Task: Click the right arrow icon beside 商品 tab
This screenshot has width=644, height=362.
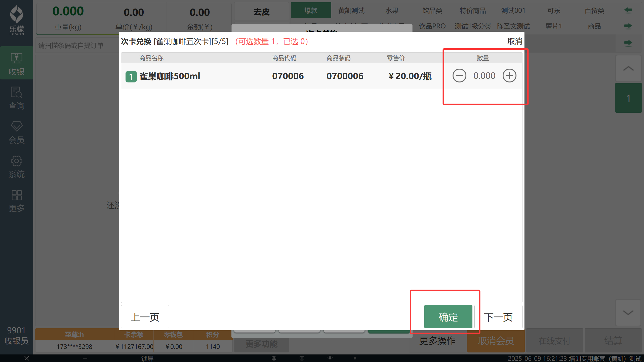Action: (x=628, y=26)
